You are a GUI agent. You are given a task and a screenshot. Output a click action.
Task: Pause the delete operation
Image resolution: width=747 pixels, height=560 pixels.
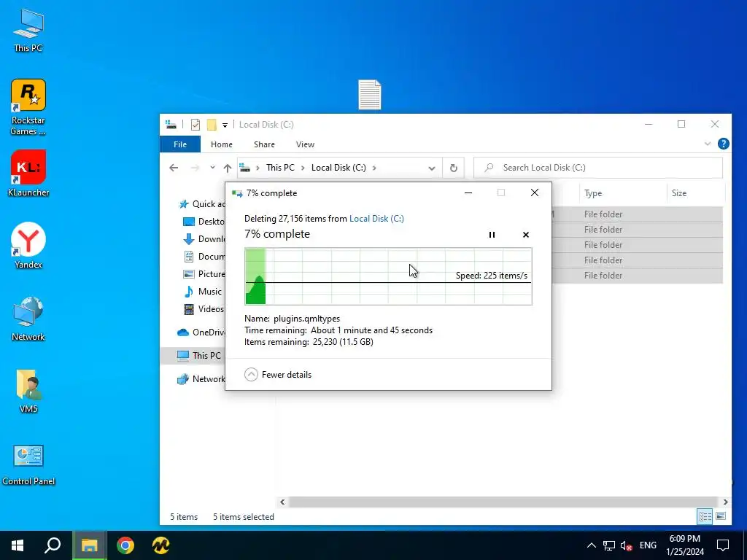pyautogui.click(x=492, y=235)
